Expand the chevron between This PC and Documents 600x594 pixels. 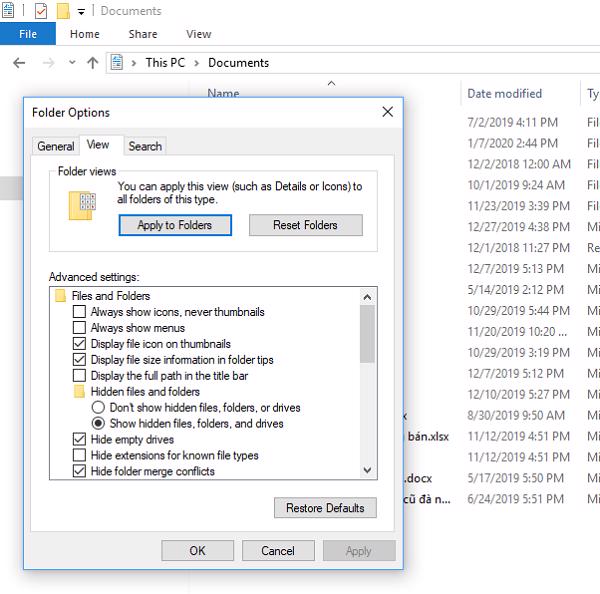(x=197, y=63)
